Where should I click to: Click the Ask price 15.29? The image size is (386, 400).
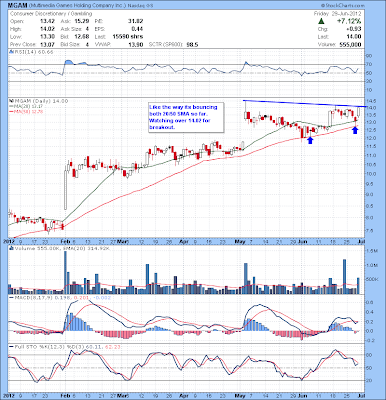coord(83,21)
